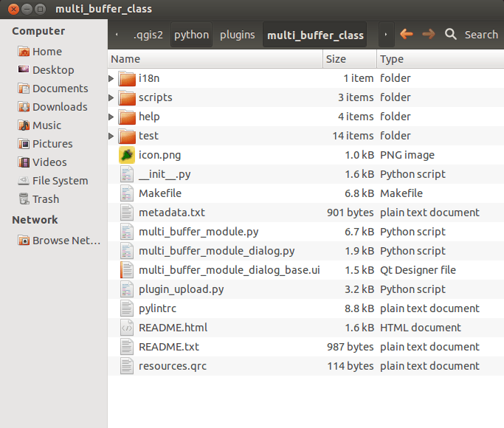Click the Network sidebar heading

pos(35,220)
